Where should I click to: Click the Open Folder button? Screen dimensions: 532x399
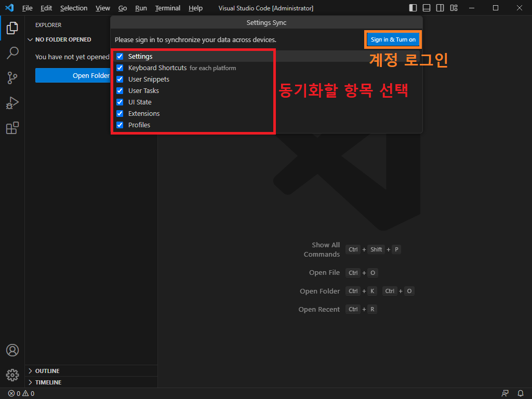(73, 75)
